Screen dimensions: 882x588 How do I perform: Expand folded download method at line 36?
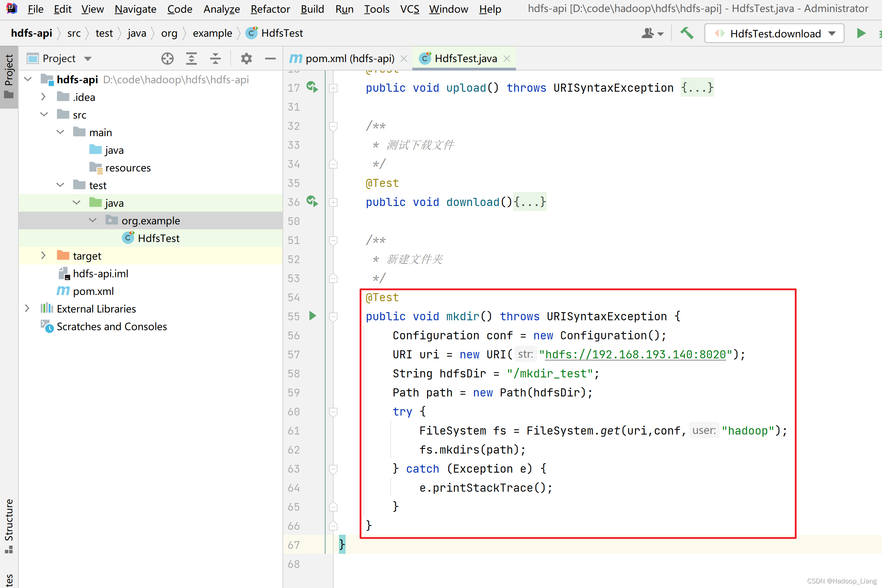(333, 202)
